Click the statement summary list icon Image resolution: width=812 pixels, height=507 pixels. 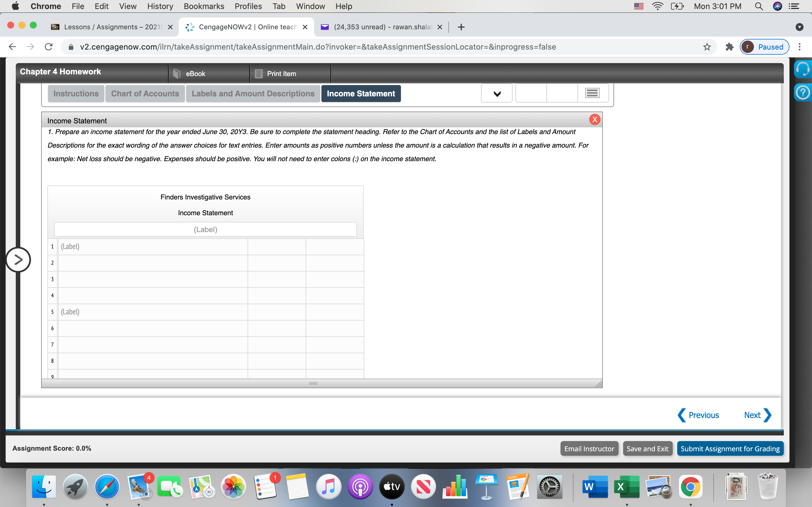click(x=592, y=93)
